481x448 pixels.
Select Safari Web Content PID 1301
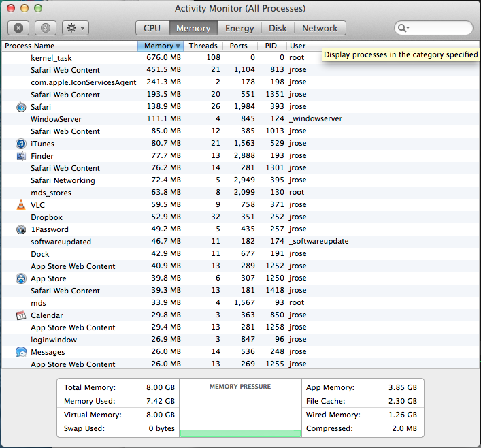(240, 168)
